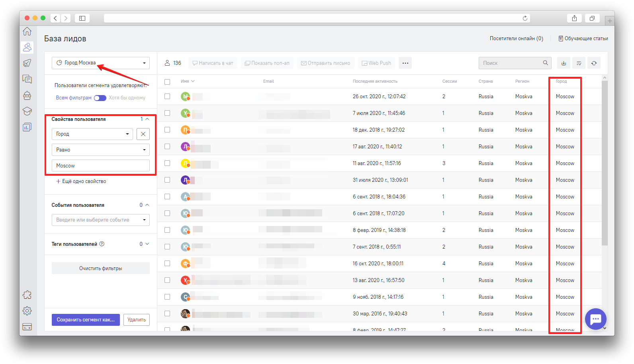
Task: Open the leads users icon in sidebar
Action: tap(27, 47)
